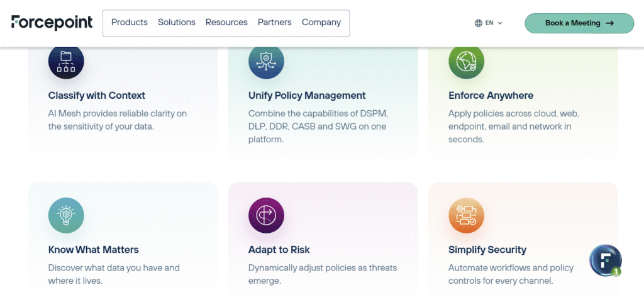
Task: Click the Simplify Security card title
Action: (x=487, y=250)
